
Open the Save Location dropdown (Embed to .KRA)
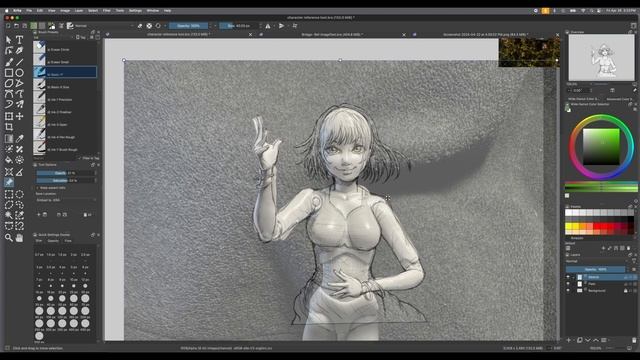tap(67, 200)
